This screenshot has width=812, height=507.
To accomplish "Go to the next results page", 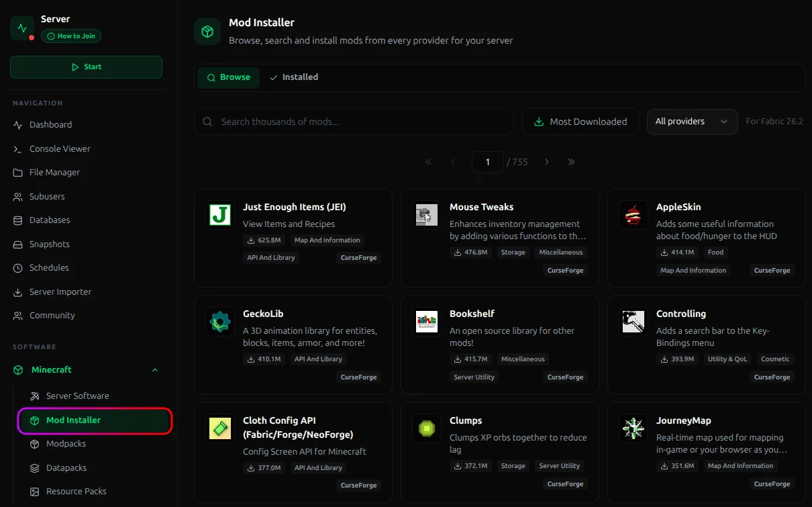I will (x=547, y=162).
